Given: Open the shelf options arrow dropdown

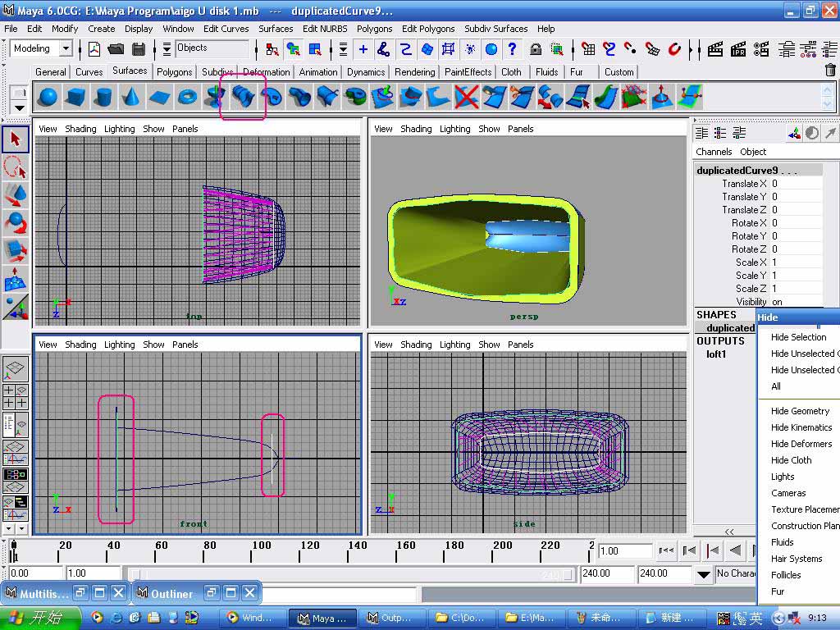Looking at the screenshot, I should (20, 107).
